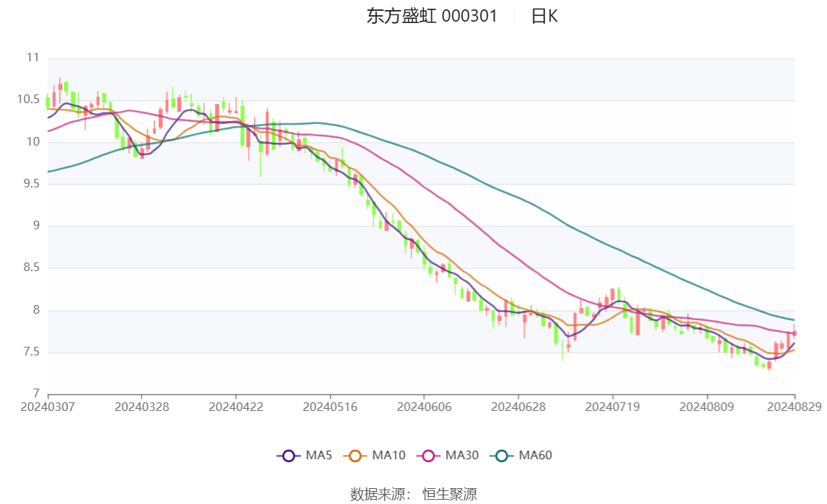Click the y-axis value 10
This screenshot has width=827, height=504.
(x=32, y=142)
